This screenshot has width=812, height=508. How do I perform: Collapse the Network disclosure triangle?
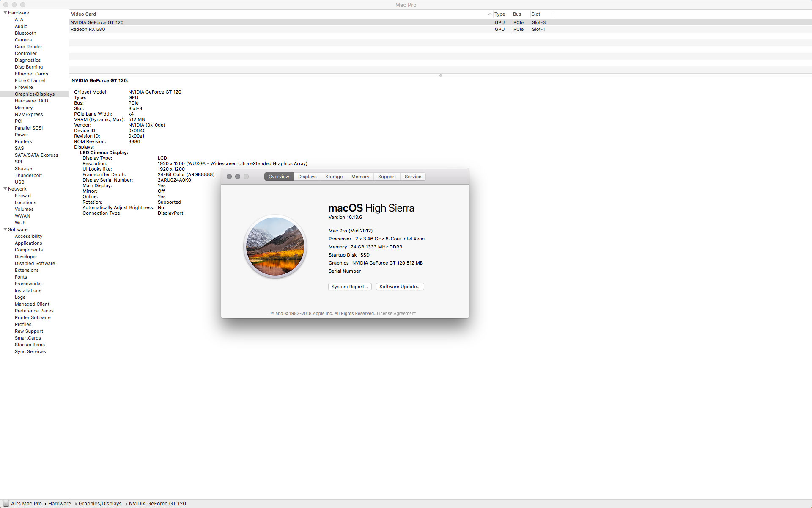(x=5, y=189)
